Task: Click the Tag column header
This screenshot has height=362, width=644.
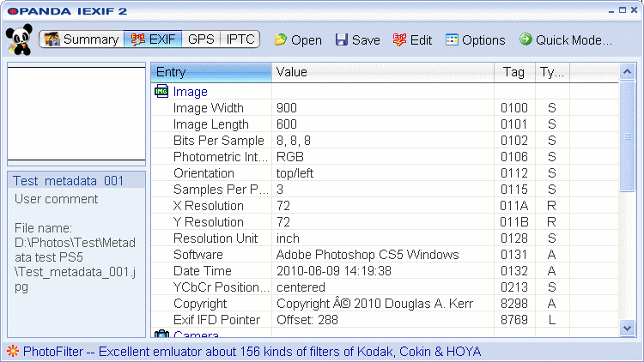Action: click(x=514, y=72)
